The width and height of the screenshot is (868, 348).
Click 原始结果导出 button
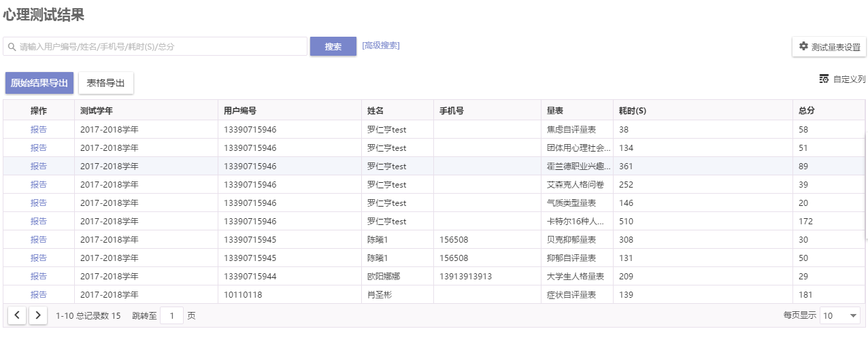39,83
